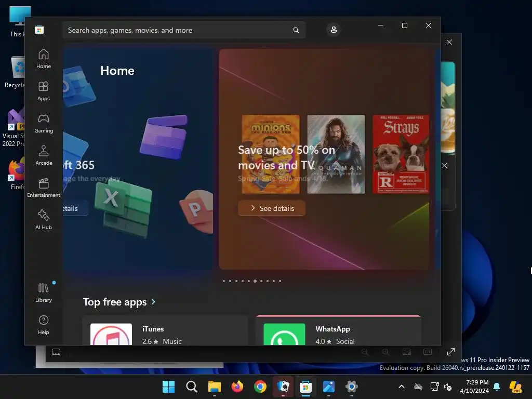Open the Windows Start menu
This screenshot has height=399, width=532.
pos(169,387)
